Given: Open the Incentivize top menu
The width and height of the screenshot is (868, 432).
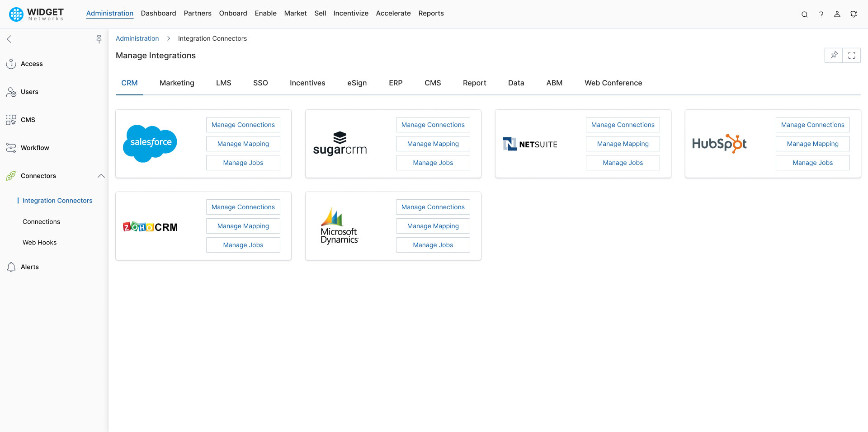Looking at the screenshot, I should pos(351,14).
